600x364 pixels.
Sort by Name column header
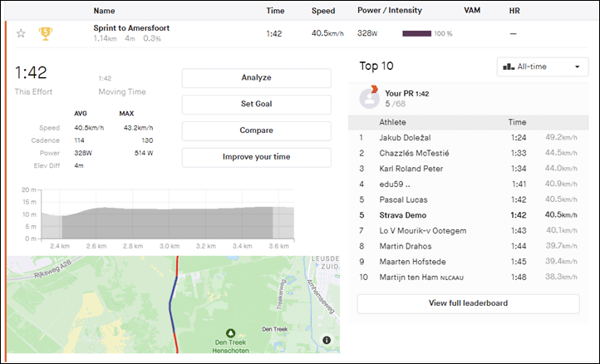click(x=104, y=11)
